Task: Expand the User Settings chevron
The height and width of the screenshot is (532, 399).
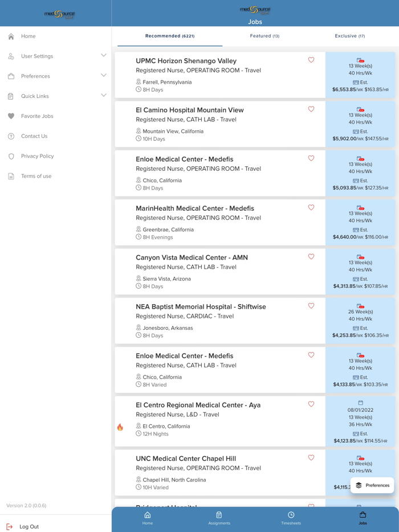Action: coord(104,55)
